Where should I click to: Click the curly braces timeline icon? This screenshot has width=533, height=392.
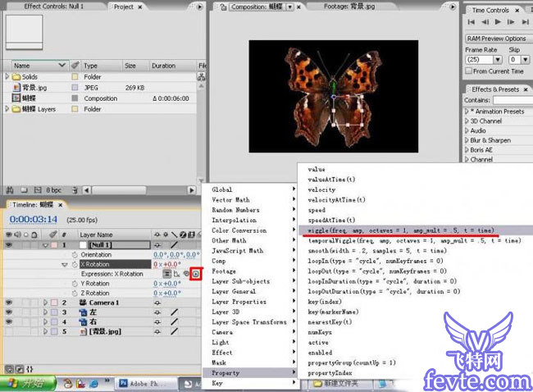[30, 369]
